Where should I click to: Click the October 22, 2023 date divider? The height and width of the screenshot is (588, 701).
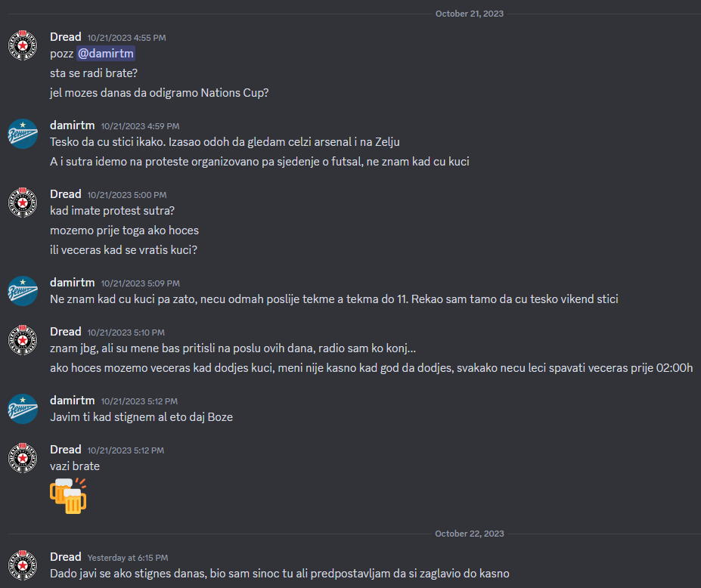coord(470,534)
